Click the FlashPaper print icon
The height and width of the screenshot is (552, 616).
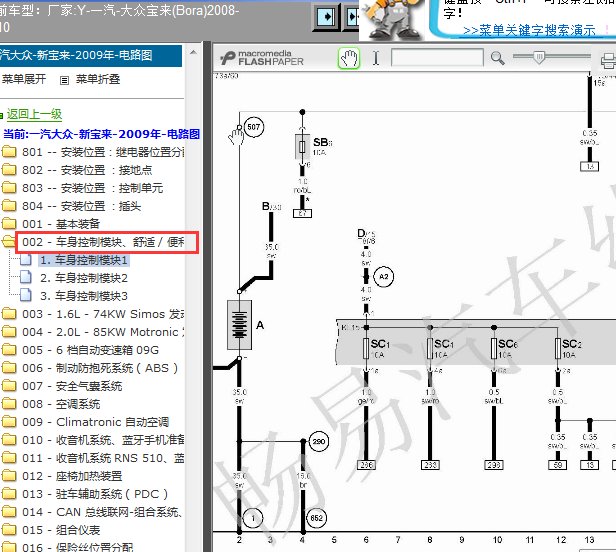(x=608, y=61)
